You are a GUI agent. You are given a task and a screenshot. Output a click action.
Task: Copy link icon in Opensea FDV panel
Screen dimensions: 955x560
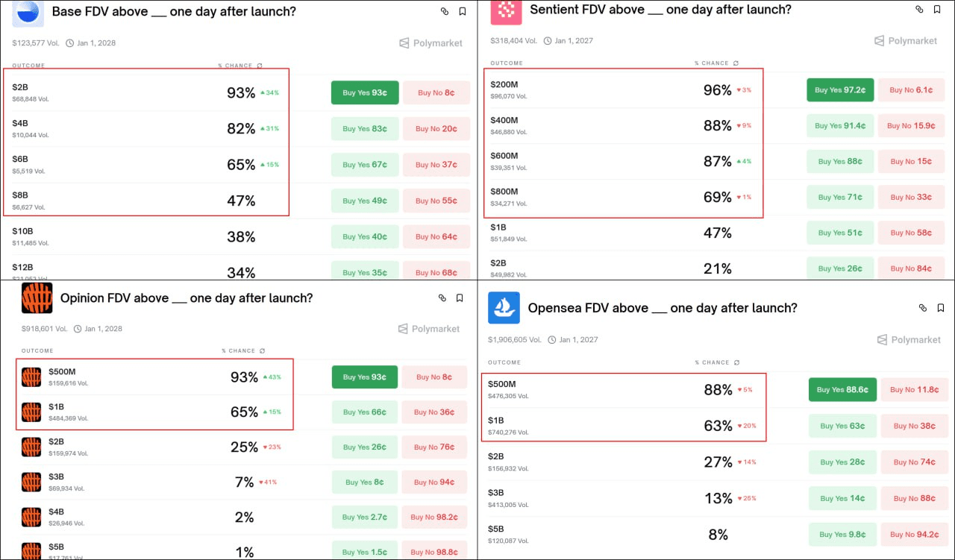923,308
